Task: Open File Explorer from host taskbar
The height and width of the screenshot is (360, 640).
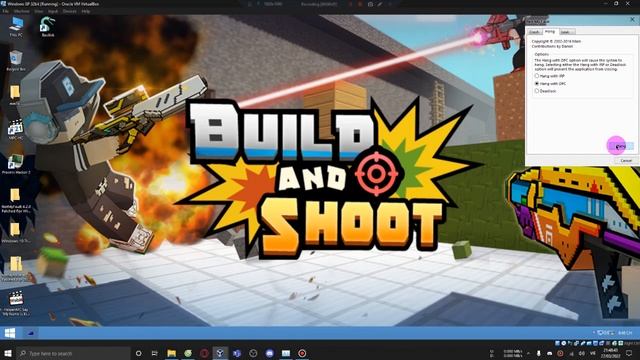Action: click(171, 353)
